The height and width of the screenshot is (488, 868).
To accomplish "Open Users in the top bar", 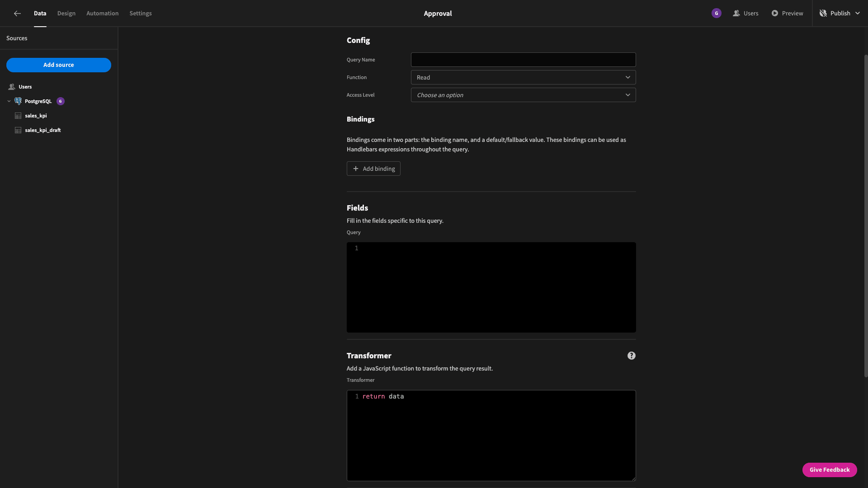I will point(746,14).
